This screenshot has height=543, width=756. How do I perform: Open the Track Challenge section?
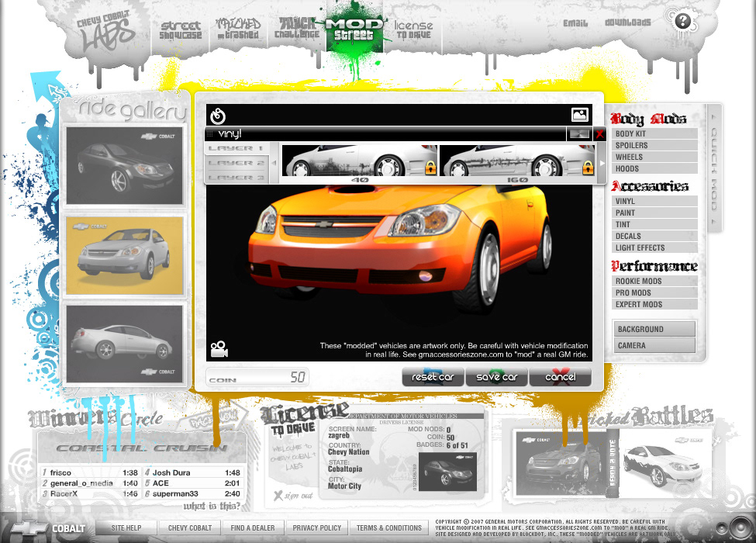coord(296,28)
